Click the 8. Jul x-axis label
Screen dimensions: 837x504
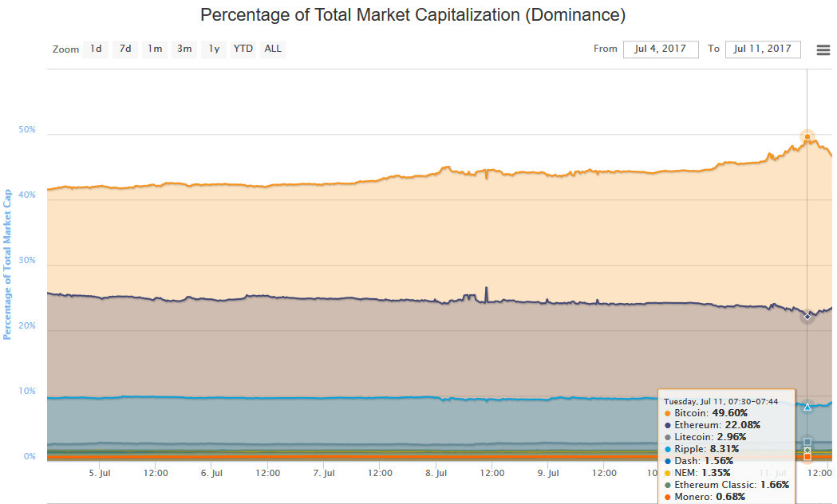[436, 473]
